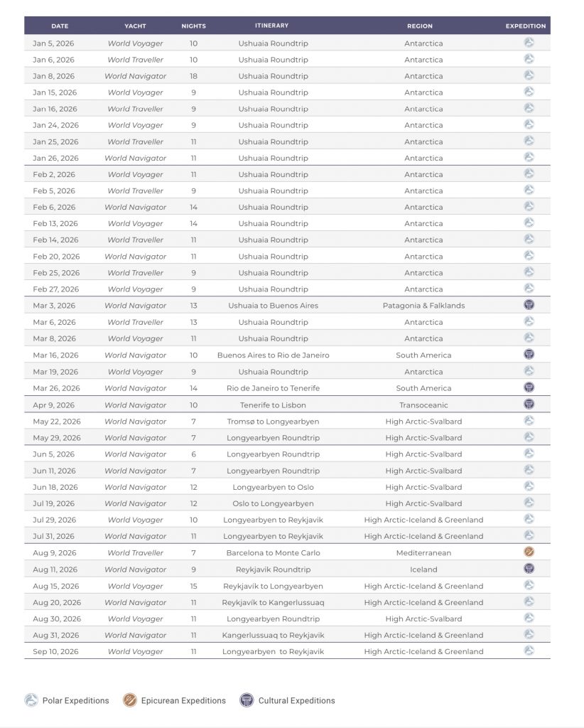584x728 pixels.
Task: Open Tromsø to Longyearbyen itinerary
Action: pyautogui.click(x=273, y=422)
